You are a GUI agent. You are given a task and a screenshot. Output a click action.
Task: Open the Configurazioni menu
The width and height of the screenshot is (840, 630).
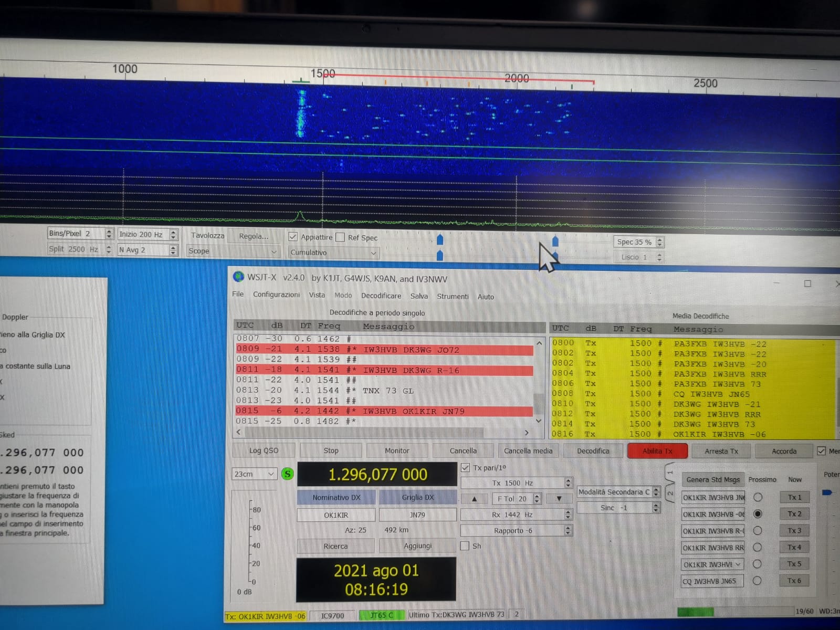click(277, 295)
